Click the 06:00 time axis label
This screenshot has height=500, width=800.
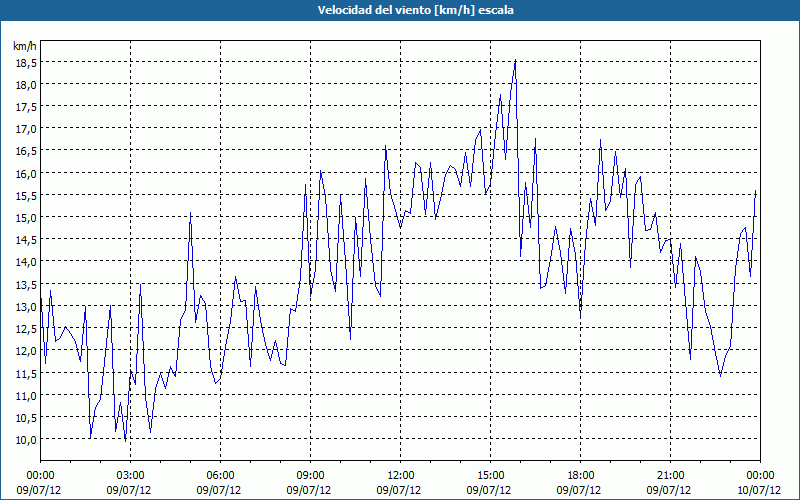point(220,476)
